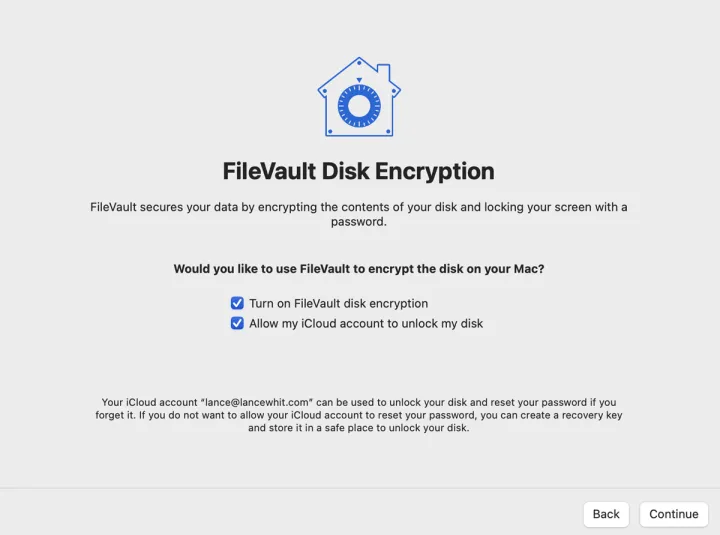Click the separator line above the buttons

click(x=359, y=489)
